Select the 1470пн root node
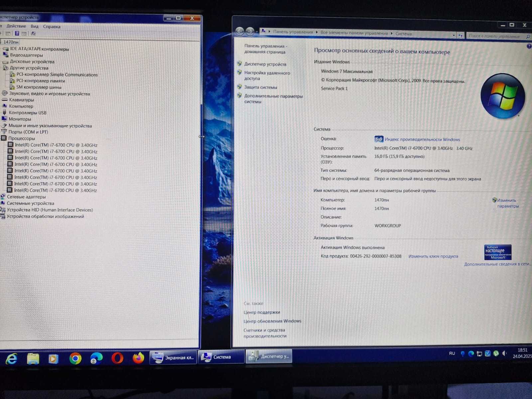 pos(11,42)
